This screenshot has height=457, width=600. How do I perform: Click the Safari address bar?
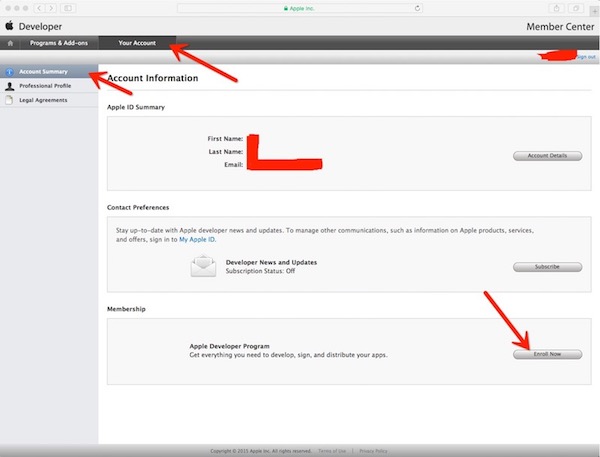click(x=300, y=7)
